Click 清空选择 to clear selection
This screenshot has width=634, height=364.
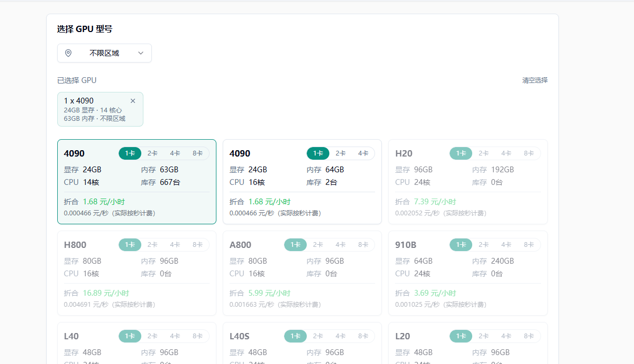click(x=535, y=80)
